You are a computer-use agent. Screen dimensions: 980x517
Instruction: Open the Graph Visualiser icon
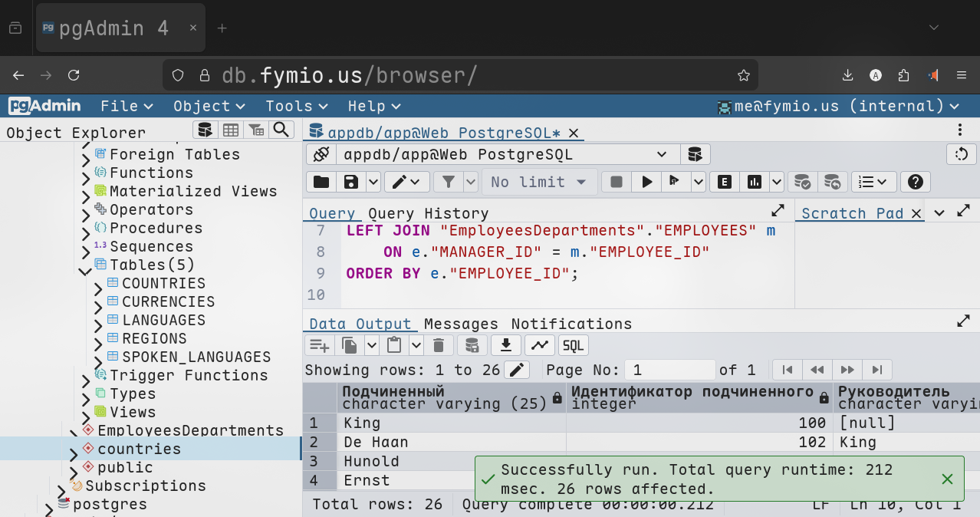[540, 345]
